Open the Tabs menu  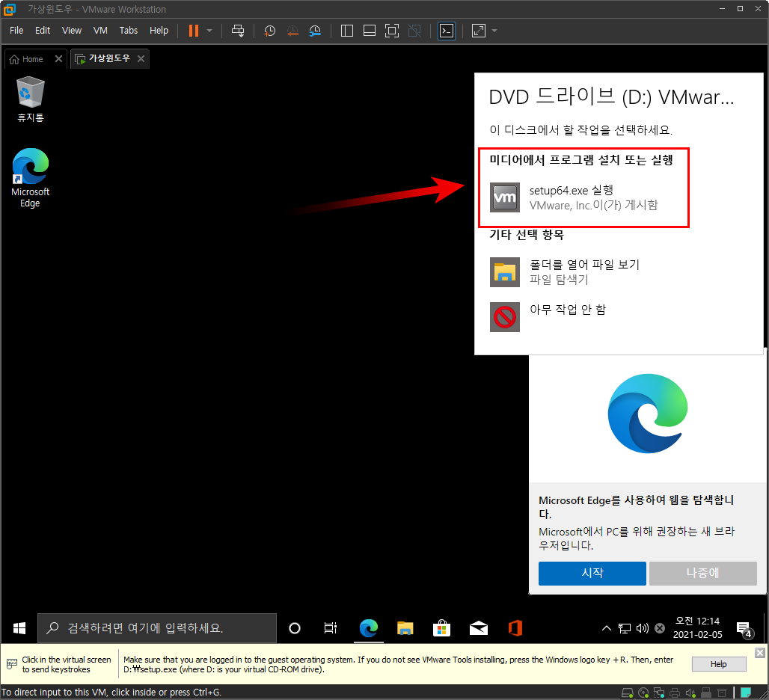point(129,31)
